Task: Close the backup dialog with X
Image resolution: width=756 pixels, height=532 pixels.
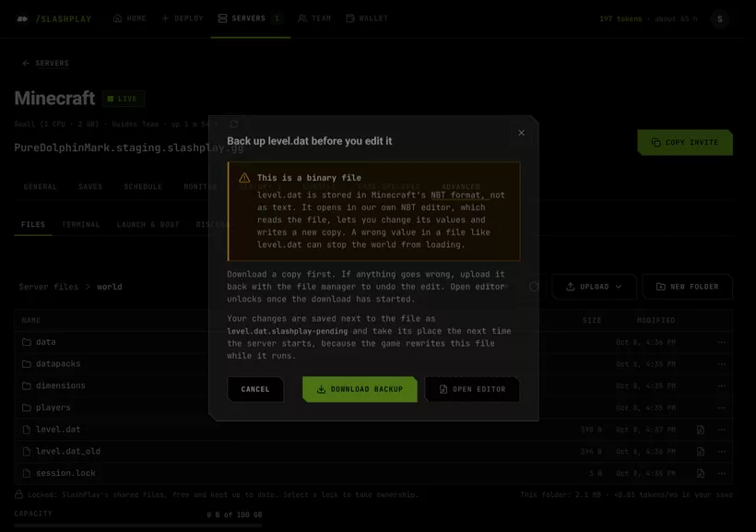Action: click(x=521, y=133)
